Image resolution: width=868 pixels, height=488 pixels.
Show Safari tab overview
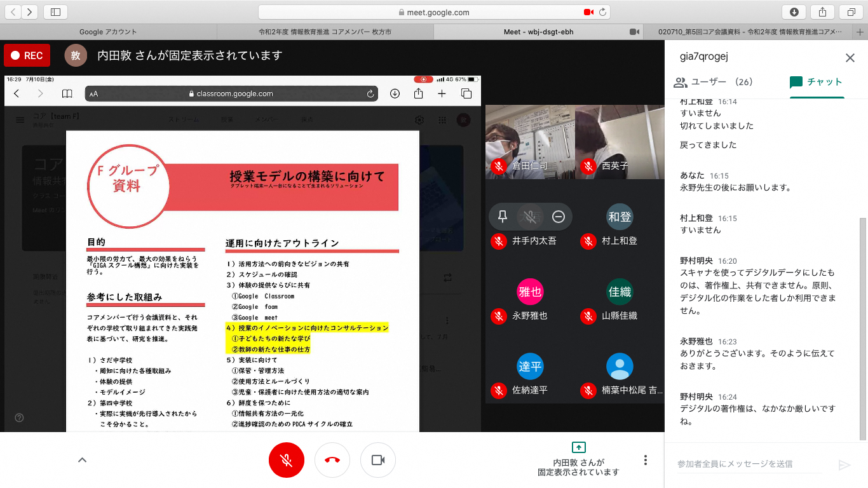click(x=851, y=11)
